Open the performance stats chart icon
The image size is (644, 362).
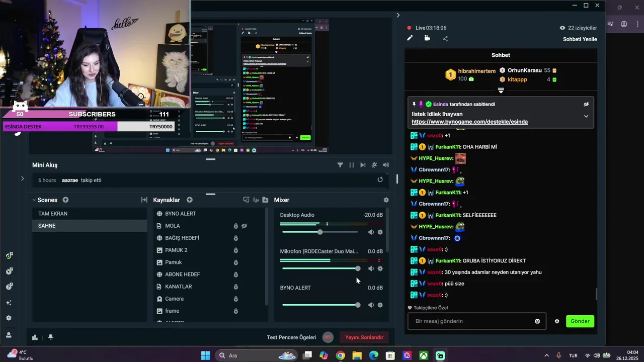tap(35, 337)
